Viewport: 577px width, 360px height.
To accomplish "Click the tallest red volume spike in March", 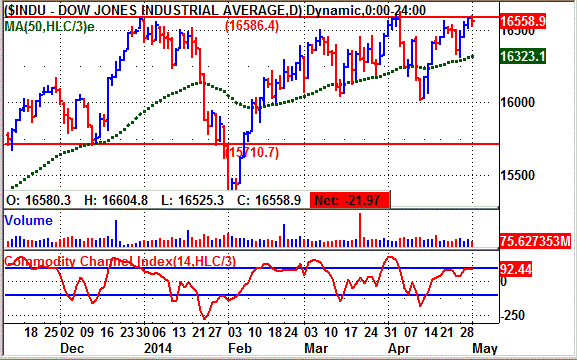I will pyautogui.click(x=360, y=230).
